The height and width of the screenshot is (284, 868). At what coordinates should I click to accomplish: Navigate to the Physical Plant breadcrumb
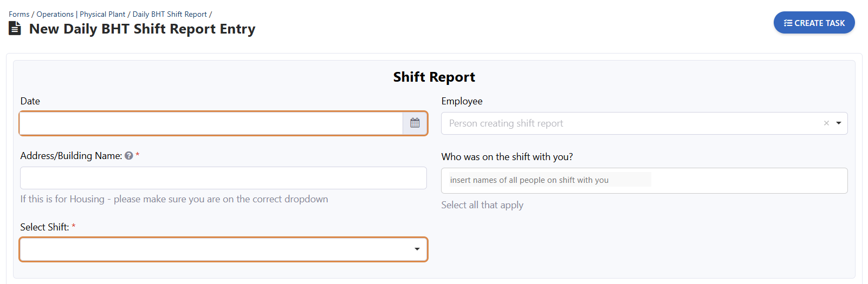[102, 14]
